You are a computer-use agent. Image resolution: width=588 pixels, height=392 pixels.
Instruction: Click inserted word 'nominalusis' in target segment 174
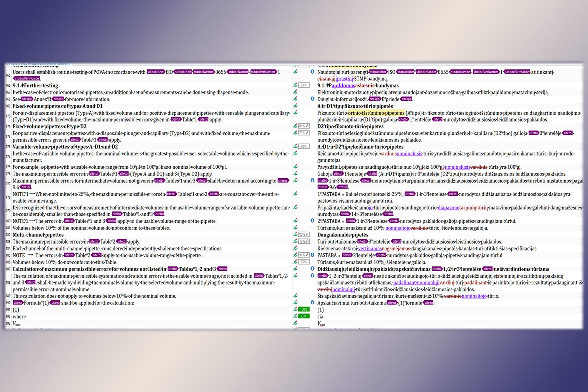(x=410, y=153)
